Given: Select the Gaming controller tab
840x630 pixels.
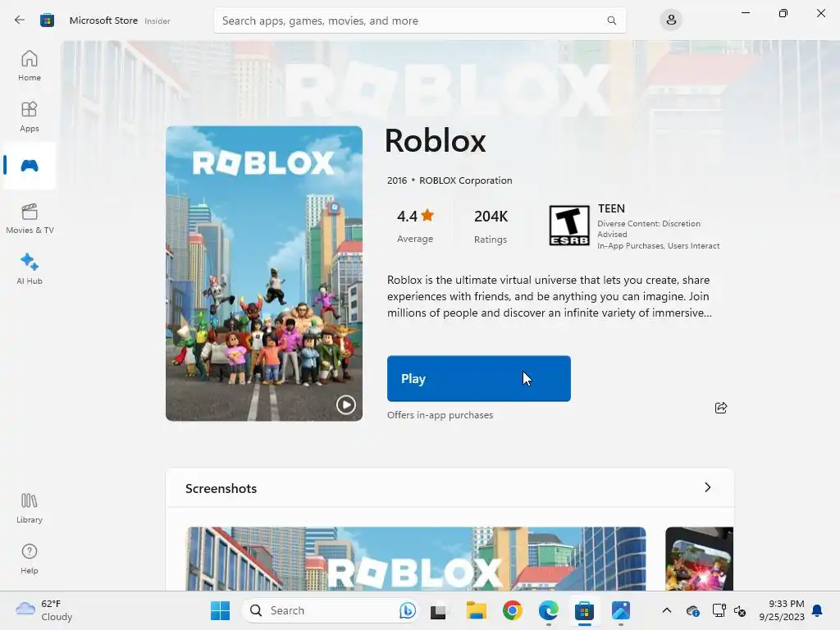Looking at the screenshot, I should coord(30,166).
